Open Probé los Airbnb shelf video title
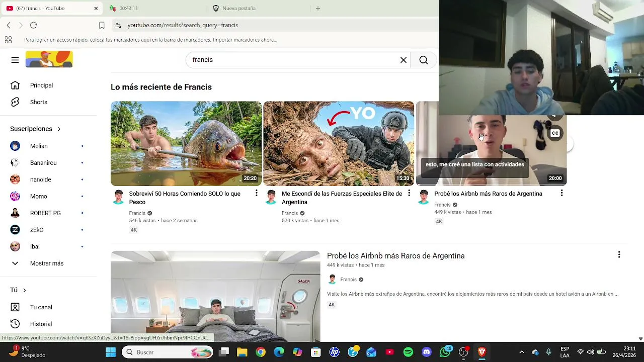Viewport: 644px width, 362px height. tap(488, 194)
